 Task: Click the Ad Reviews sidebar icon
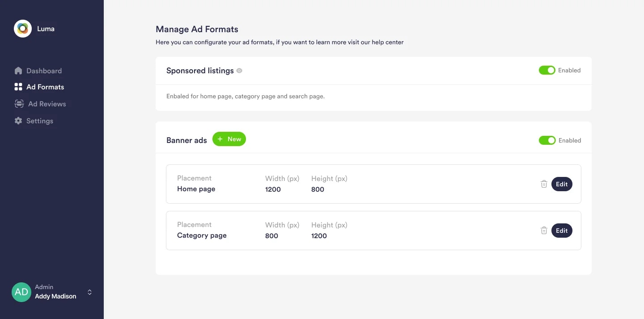(18, 104)
